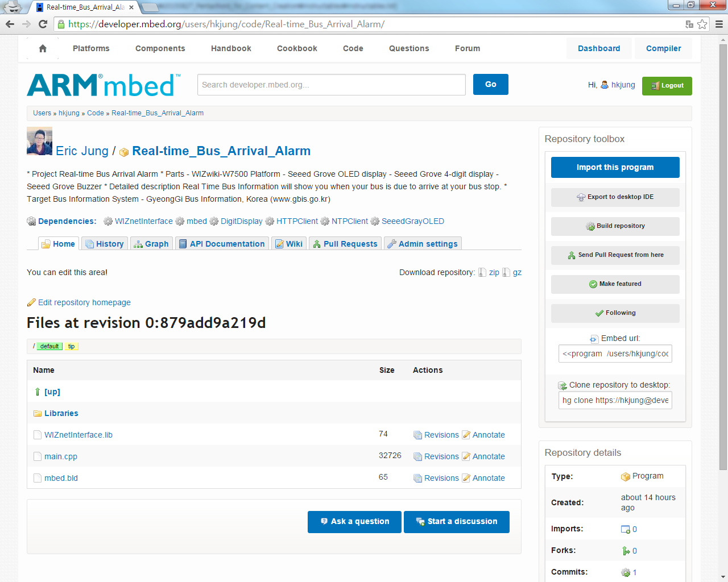Click the gear icon before WIZnetInterface dependency
This screenshot has width=728, height=582.
tap(108, 221)
